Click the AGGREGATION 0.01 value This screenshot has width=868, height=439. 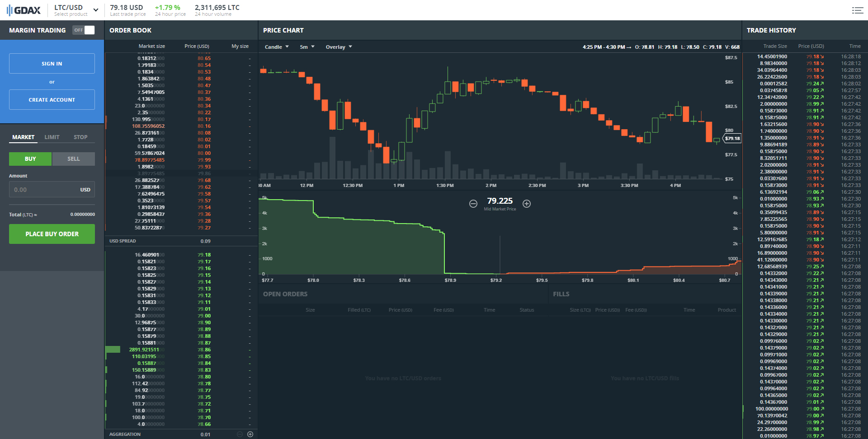(x=205, y=434)
